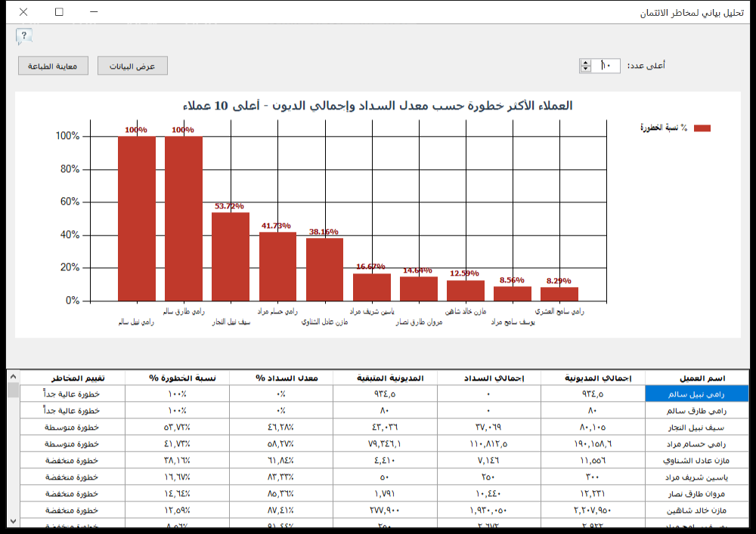The width and height of the screenshot is (756, 534).
Task: Select customer row رامي طارق سالم
Action: [385, 411]
